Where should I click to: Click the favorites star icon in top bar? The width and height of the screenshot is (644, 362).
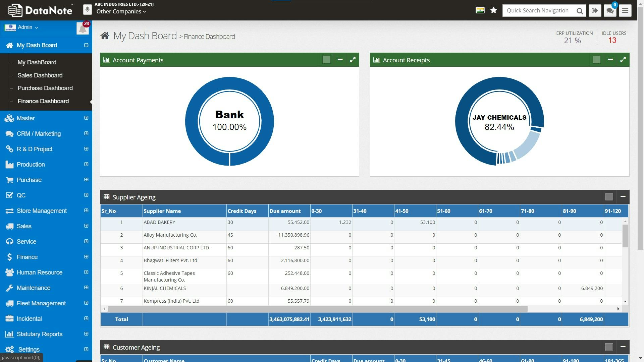click(x=493, y=10)
